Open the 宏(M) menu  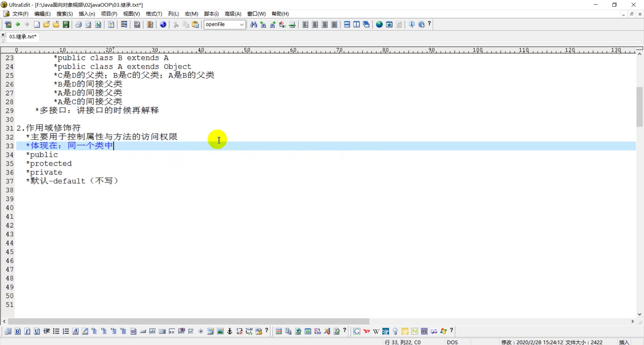(192, 14)
